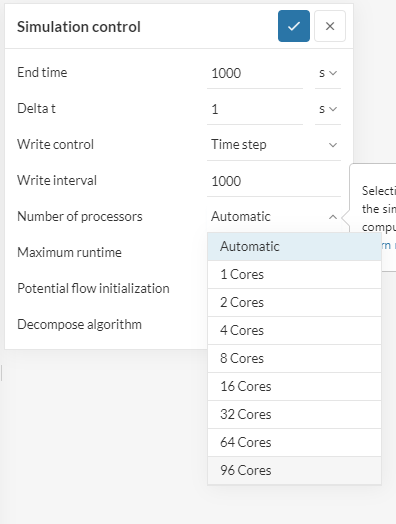Screen dimensions: 396x524
Task: Select 2 Cores option
Action: [294, 303]
